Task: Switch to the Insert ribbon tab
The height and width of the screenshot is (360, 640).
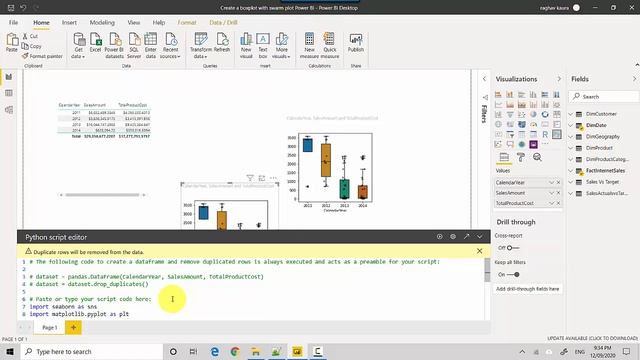Action: (69, 22)
